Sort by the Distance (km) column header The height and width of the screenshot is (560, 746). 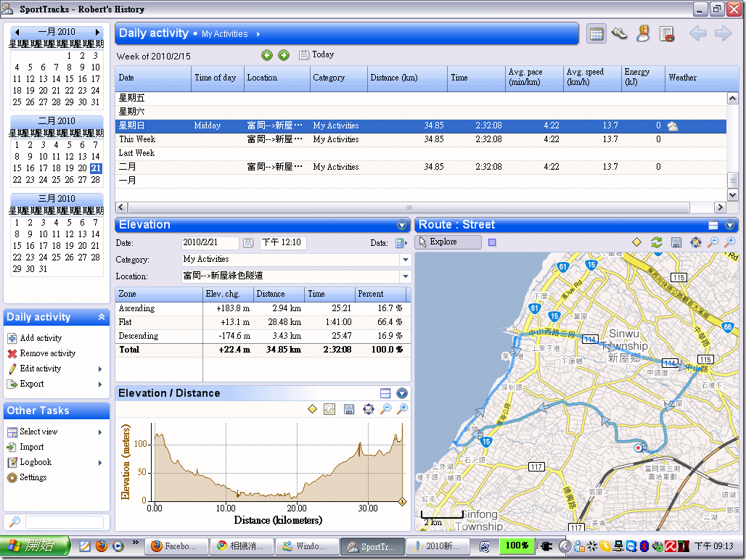pos(407,78)
